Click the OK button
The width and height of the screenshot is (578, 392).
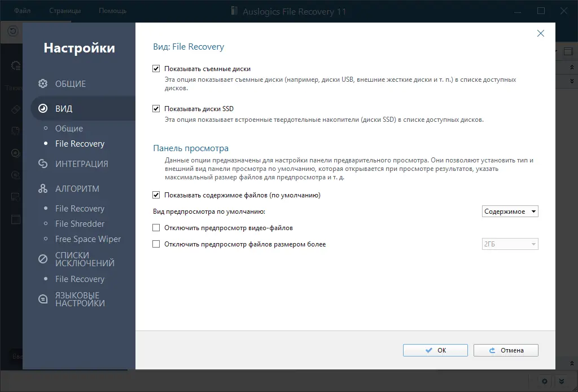click(x=435, y=350)
